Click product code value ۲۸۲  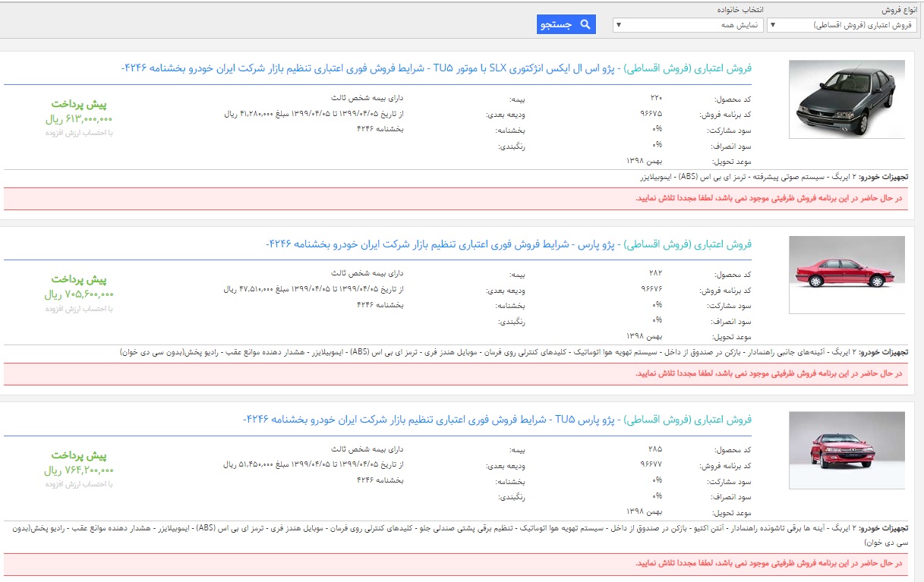(656, 274)
